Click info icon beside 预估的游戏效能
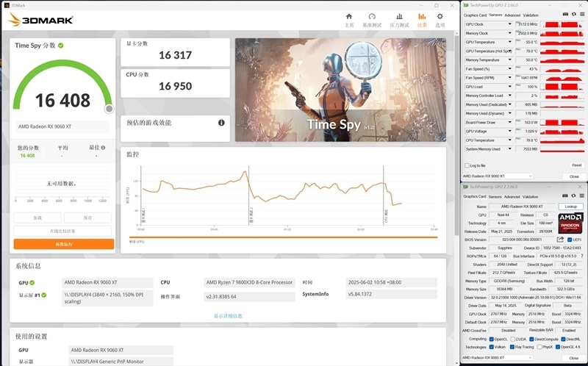This screenshot has height=366, width=588. pos(222,123)
